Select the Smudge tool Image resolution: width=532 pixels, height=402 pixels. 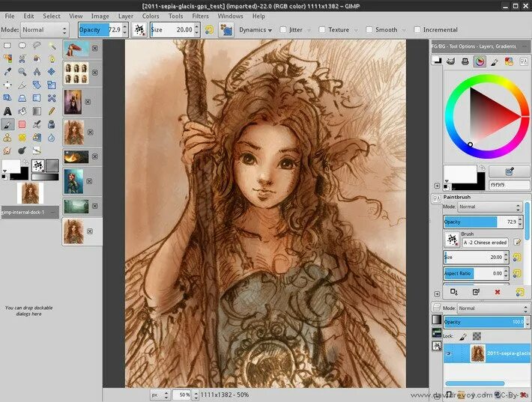coord(7,150)
